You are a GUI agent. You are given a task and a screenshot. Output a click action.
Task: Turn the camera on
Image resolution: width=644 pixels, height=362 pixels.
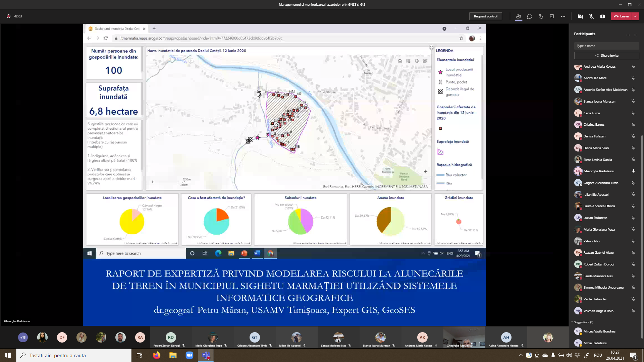[580, 16]
